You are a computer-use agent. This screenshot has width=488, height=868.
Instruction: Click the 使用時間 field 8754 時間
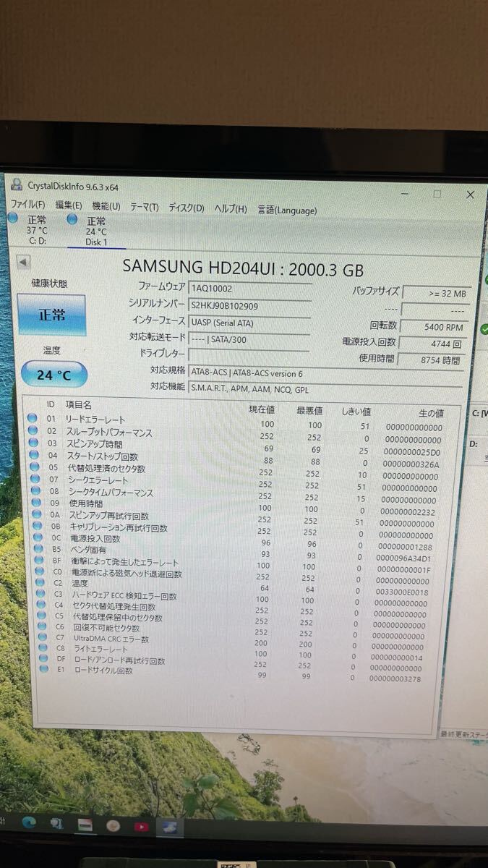(x=430, y=359)
